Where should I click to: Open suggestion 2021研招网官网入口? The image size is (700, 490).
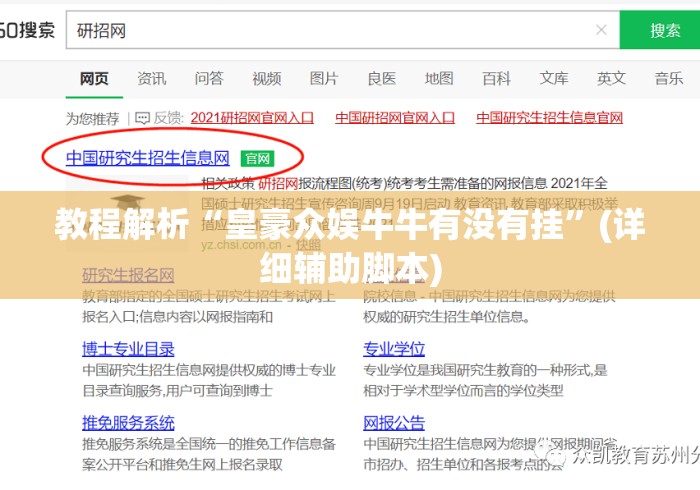(252, 118)
